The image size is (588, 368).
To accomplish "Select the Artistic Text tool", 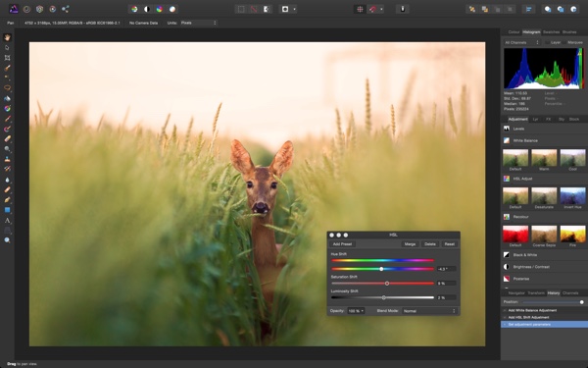I will click(x=7, y=221).
